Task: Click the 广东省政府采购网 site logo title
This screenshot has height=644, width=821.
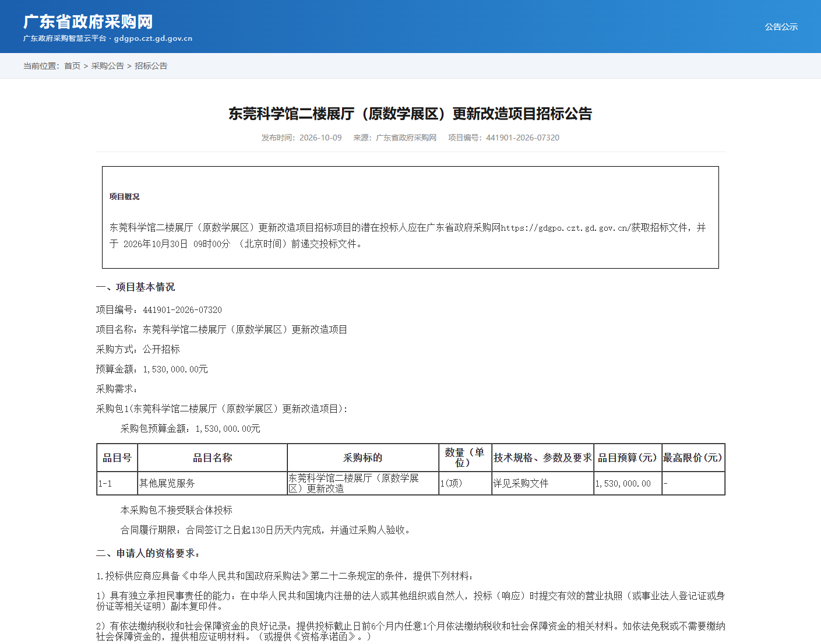Action: (88, 22)
